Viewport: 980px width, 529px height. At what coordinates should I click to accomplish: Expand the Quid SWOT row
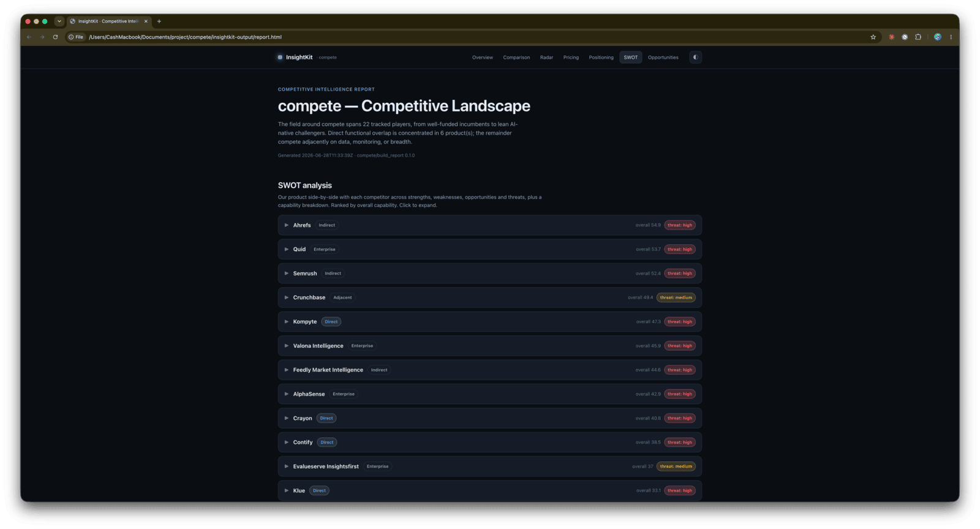click(x=489, y=249)
